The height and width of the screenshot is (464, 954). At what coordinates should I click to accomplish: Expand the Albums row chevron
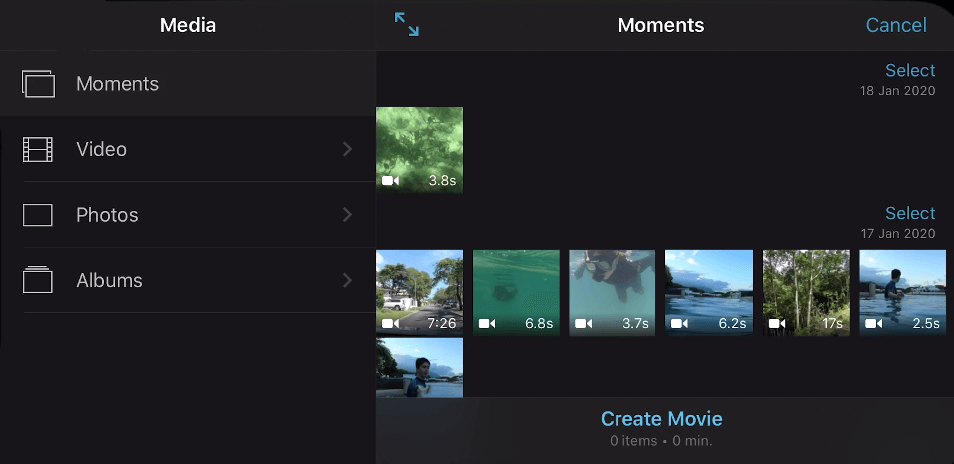pyautogui.click(x=347, y=281)
